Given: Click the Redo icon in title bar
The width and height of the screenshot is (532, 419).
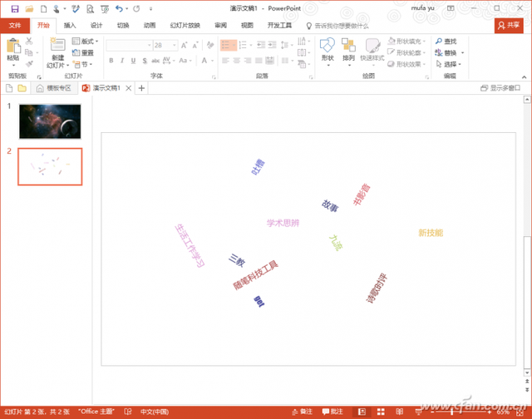Looking at the screenshot, I should click(x=136, y=9).
